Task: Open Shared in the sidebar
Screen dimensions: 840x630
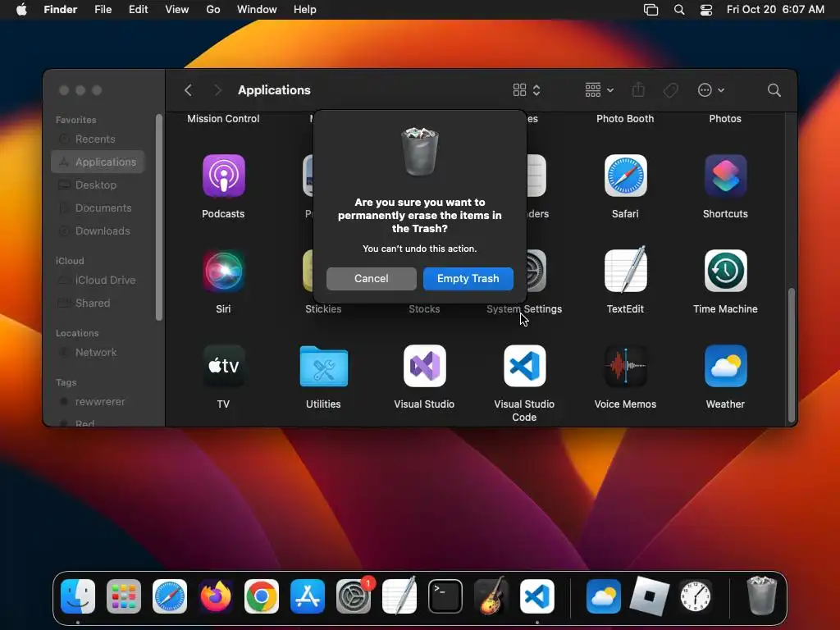Action: pyautogui.click(x=98, y=304)
